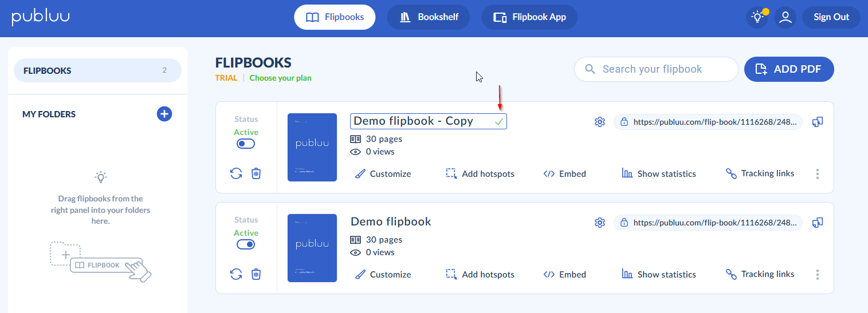Click the URL field of Demo flipbook - Copy
Screen dimensions: 868x313
tap(708, 122)
